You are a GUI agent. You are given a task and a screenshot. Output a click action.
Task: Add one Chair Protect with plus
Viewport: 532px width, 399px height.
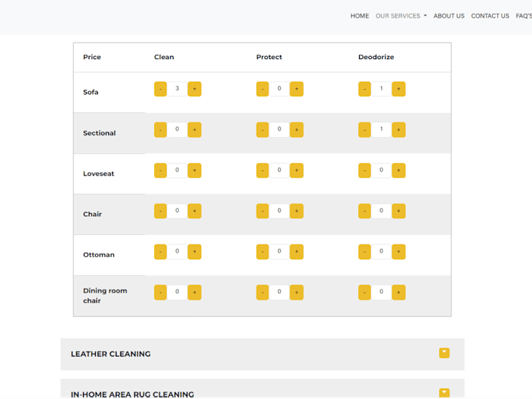[x=297, y=211]
